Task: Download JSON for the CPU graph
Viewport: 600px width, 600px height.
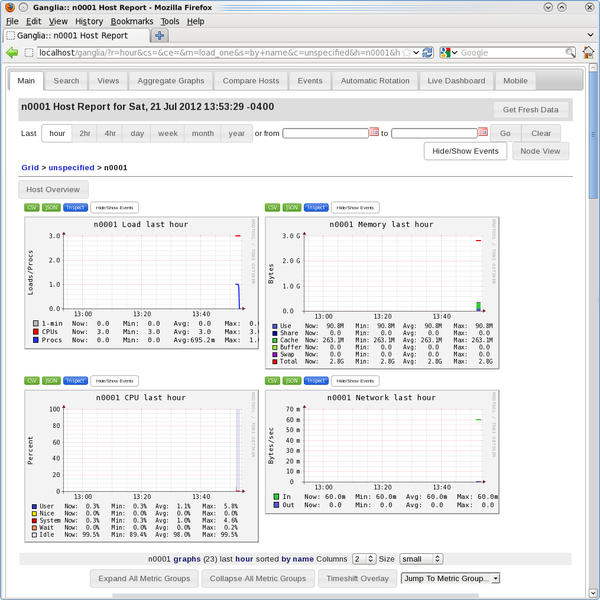Action: (51, 381)
